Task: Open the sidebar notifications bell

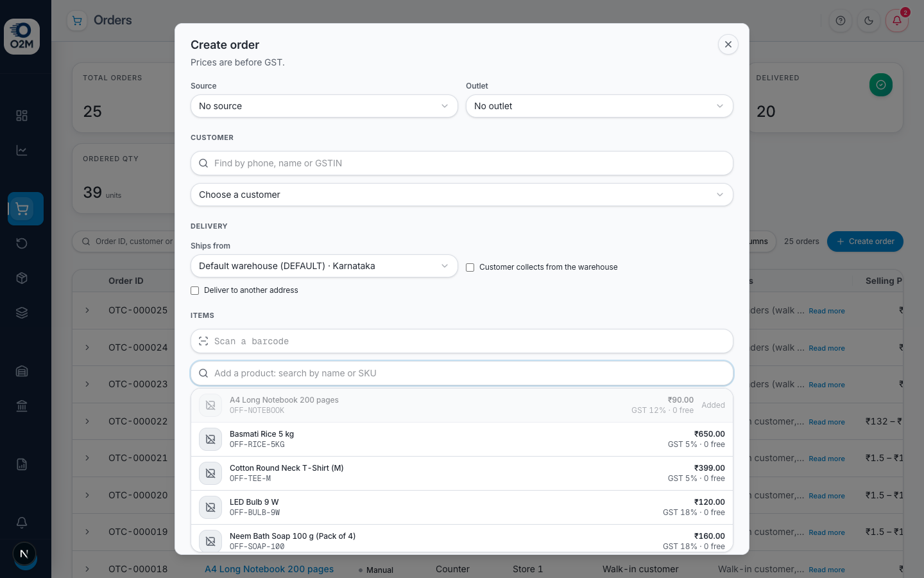Action: (22, 523)
